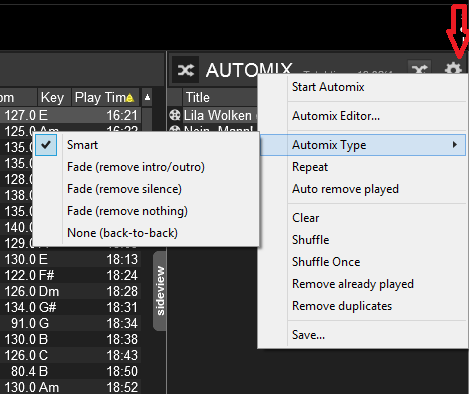The image size is (469, 394).
Task: Select track row with 91.0 G 18:34
Action: pyautogui.click(x=70, y=323)
